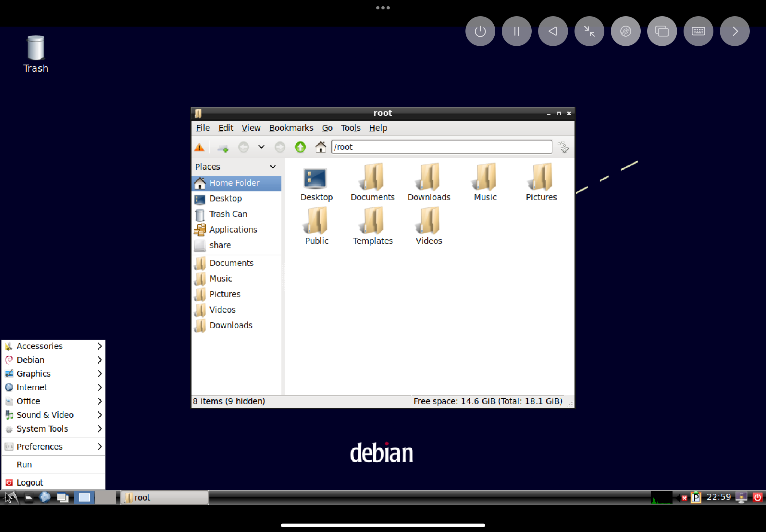This screenshot has width=766, height=532.
Task: Select Videos bookmark in sidebar
Action: tap(237, 310)
